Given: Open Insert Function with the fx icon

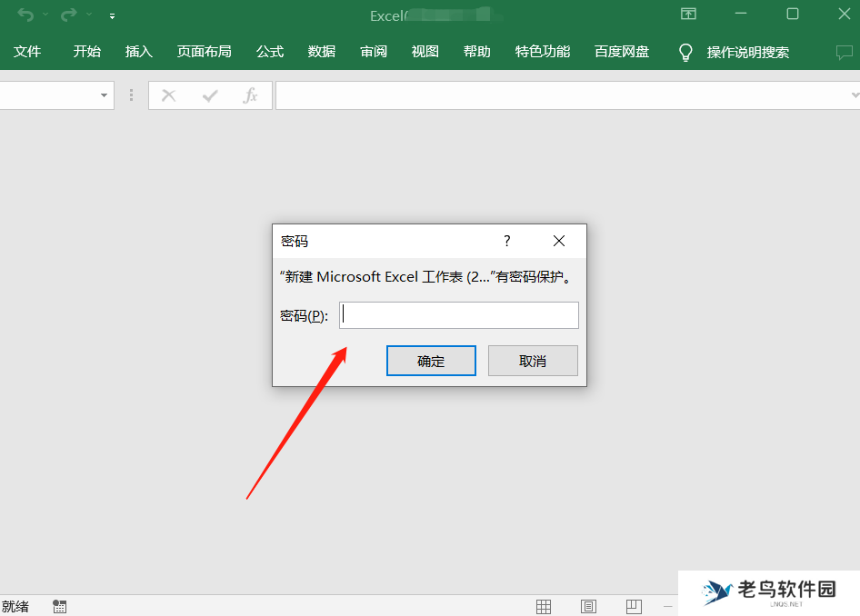Looking at the screenshot, I should tap(251, 94).
